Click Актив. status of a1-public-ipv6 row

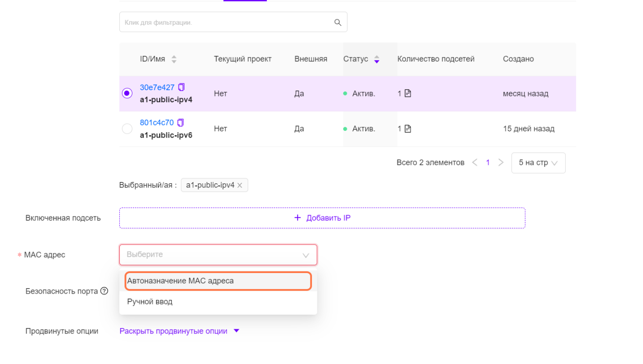click(x=359, y=129)
